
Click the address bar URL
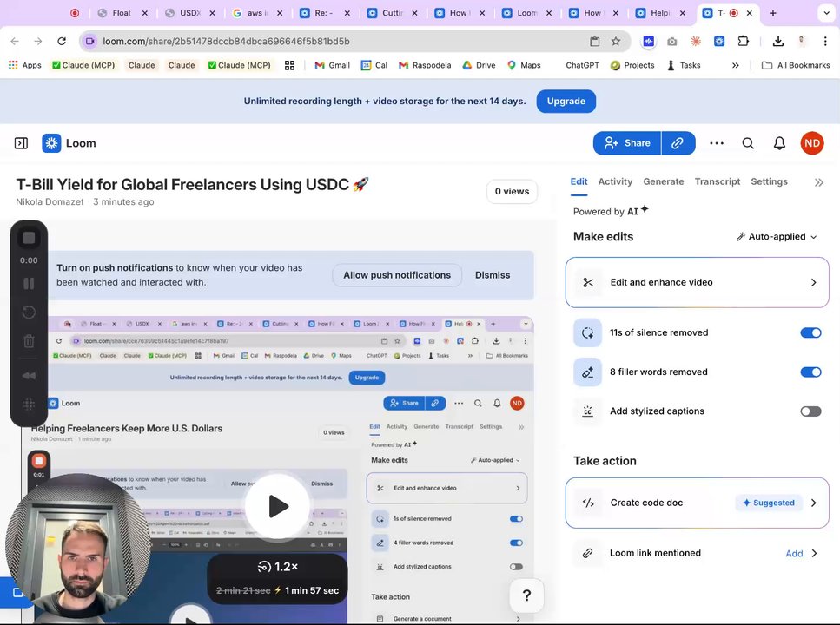pyautogui.click(x=226, y=42)
